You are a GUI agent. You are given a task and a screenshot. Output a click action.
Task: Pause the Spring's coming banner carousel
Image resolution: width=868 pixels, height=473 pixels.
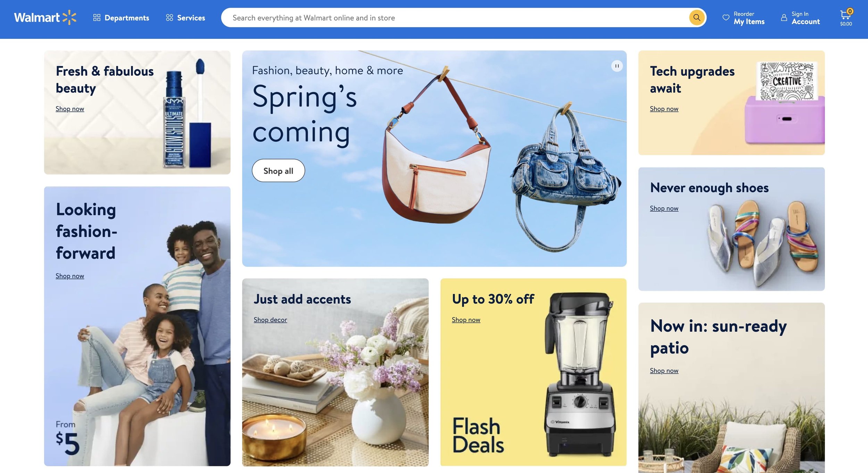[617, 66]
